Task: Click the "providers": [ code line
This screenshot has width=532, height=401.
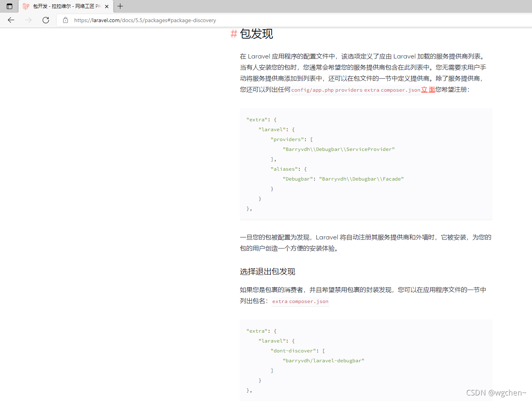Action: 292,139
